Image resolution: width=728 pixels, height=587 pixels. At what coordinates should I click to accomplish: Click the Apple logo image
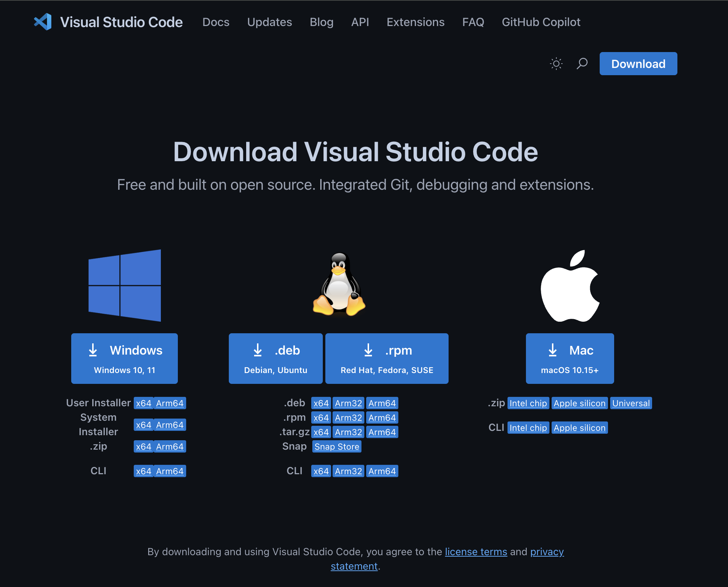(x=570, y=286)
